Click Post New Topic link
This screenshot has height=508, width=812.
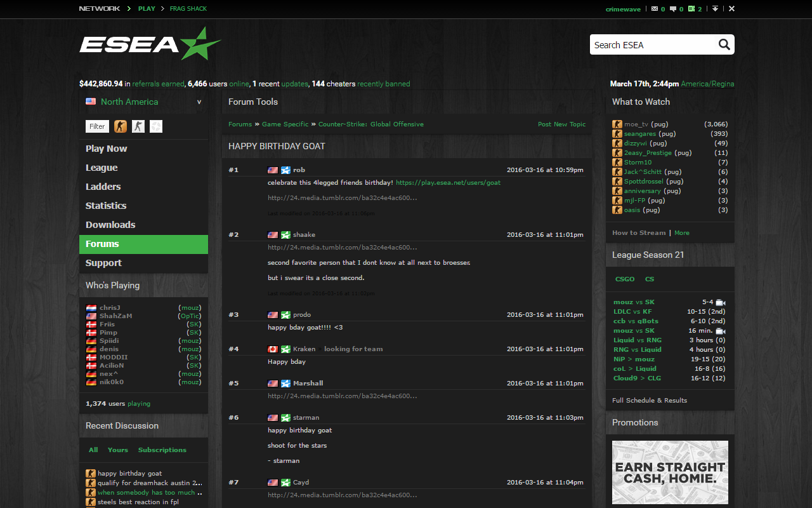[x=562, y=124]
